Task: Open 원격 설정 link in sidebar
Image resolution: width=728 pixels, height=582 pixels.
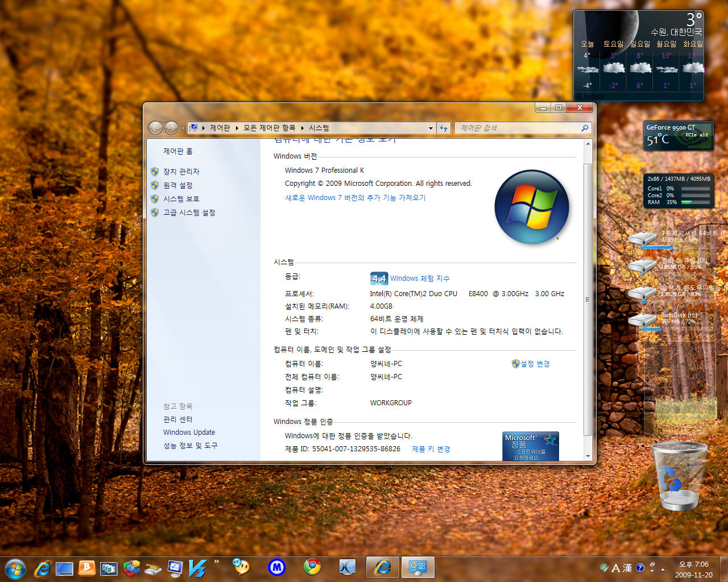Action: click(178, 185)
